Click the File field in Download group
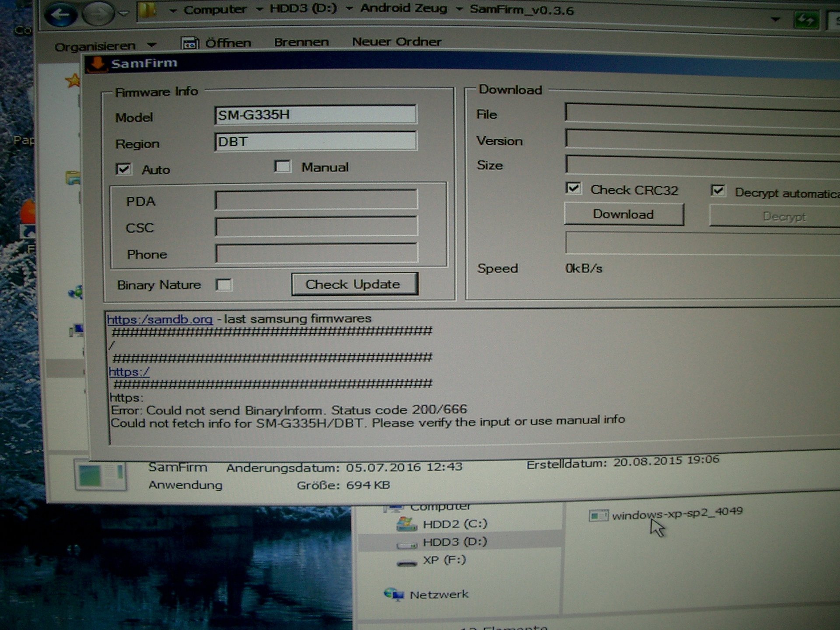 click(703, 114)
